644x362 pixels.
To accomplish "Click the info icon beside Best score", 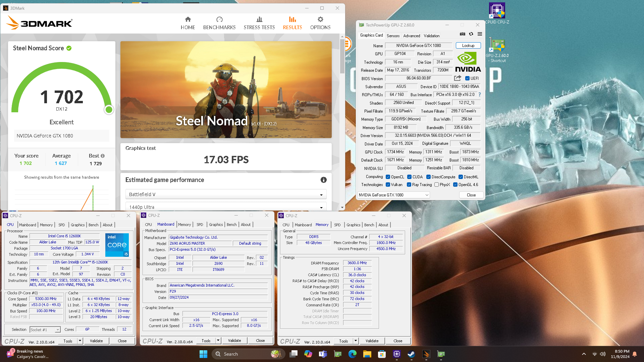I will coord(103,156).
